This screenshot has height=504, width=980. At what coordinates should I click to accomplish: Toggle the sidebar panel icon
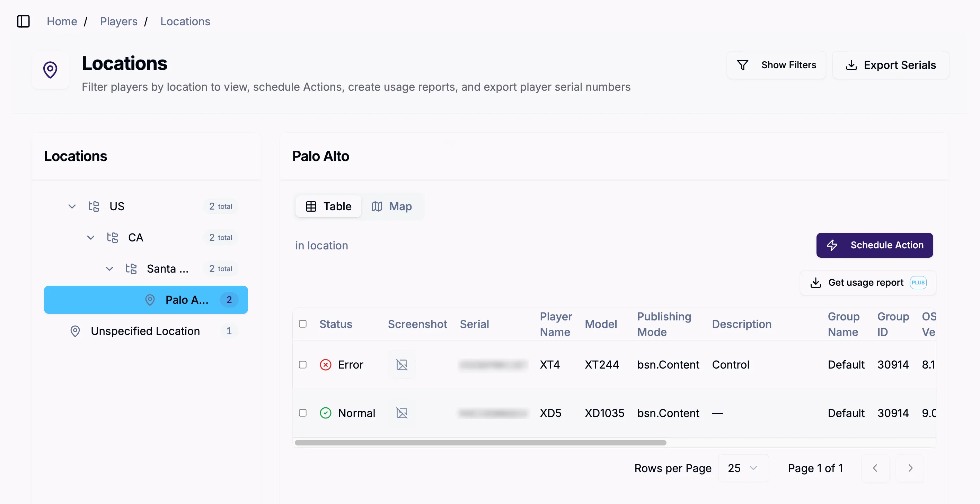tap(23, 21)
